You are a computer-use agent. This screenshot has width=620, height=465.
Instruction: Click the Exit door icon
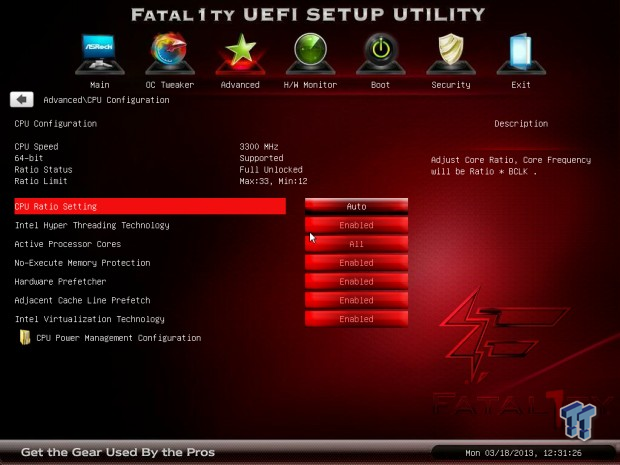pyautogui.click(x=521, y=54)
